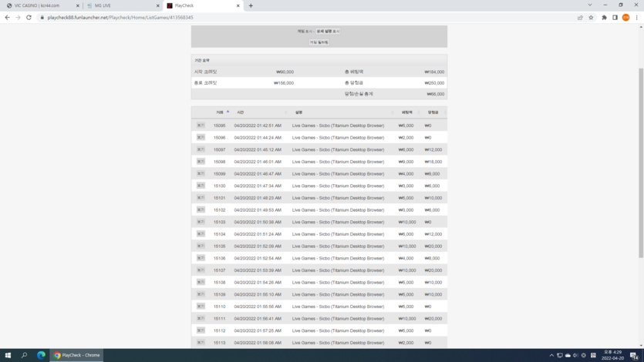Viewport: 644px width, 362px height.
Task: Show hidden system tray icons chevron
Action: [x=551, y=355]
